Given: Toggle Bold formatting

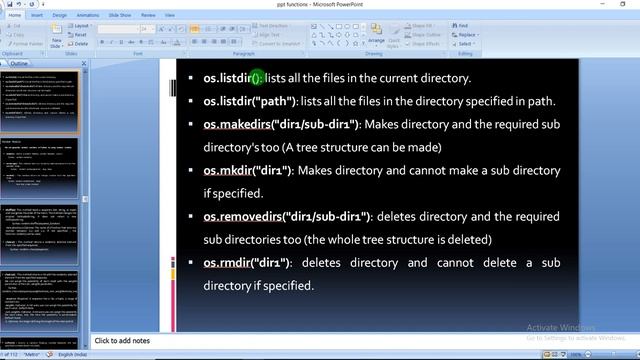Looking at the screenshot, I should pyautogui.click(x=102, y=42).
